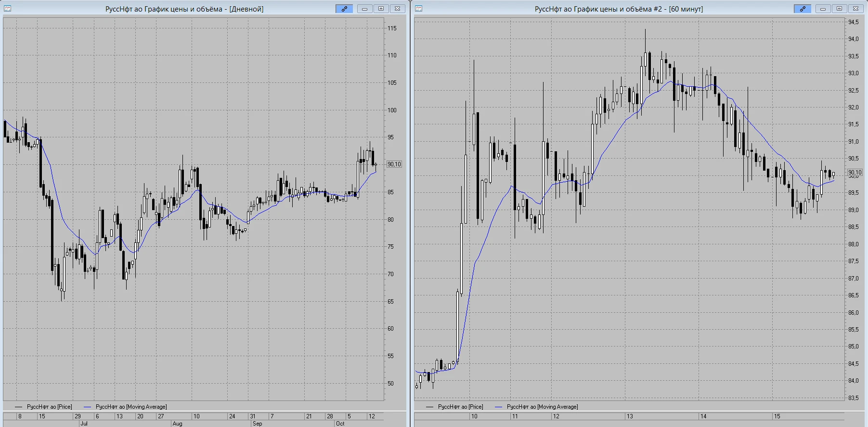This screenshot has width=868, height=427.
Task: Minimize the Дневной chart window
Action: pos(364,9)
